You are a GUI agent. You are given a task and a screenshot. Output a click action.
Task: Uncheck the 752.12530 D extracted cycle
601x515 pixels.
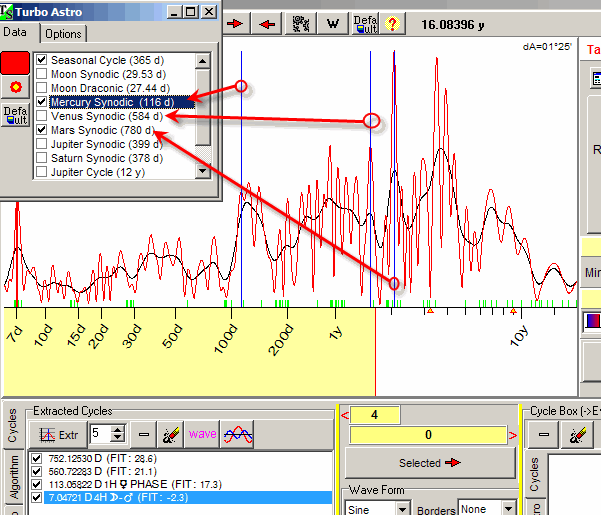click(x=36, y=459)
